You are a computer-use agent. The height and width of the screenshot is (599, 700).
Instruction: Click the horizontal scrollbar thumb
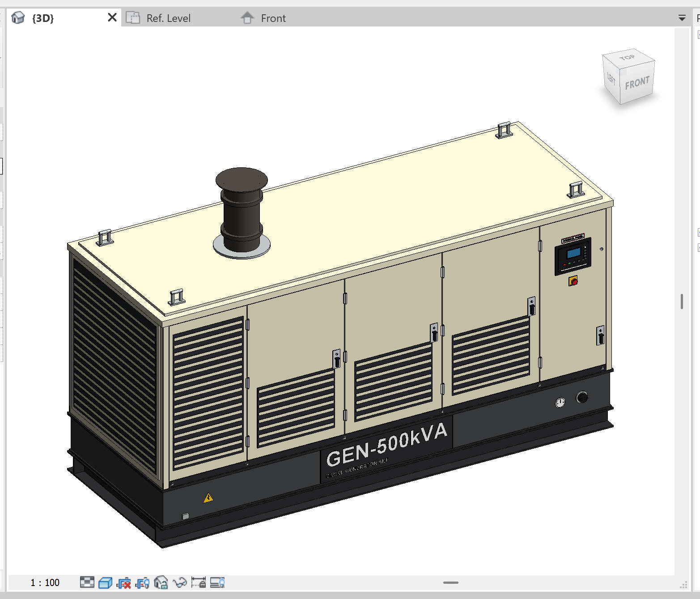[451, 582]
